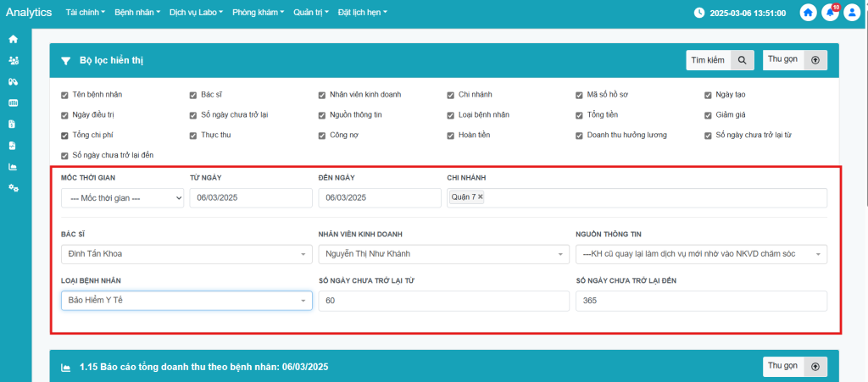Remove the Quận 7 branch tag

coord(481,197)
